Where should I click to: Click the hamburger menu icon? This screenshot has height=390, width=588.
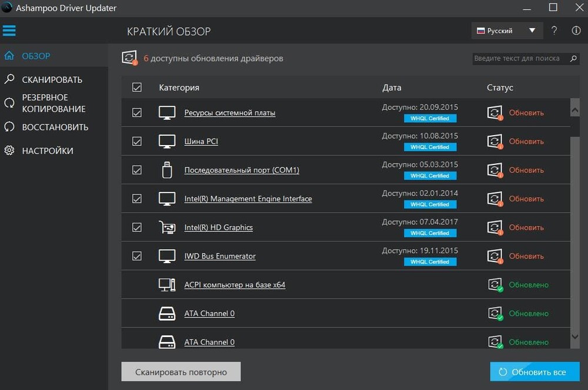click(x=9, y=30)
